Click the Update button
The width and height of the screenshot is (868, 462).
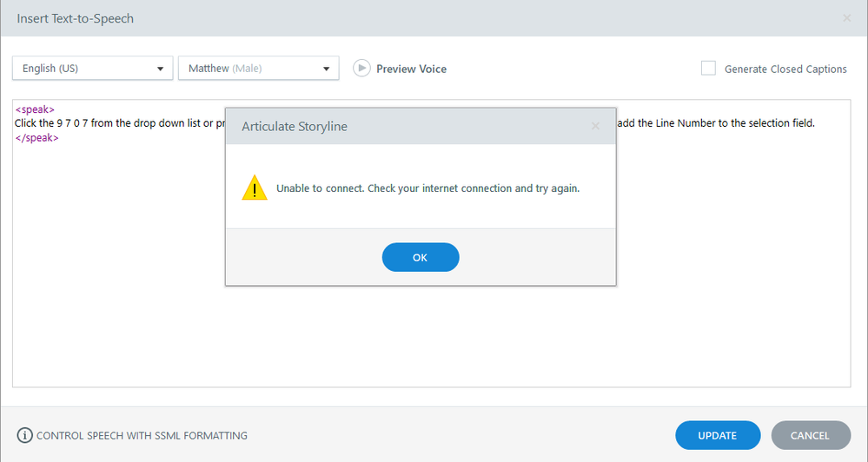pos(718,435)
